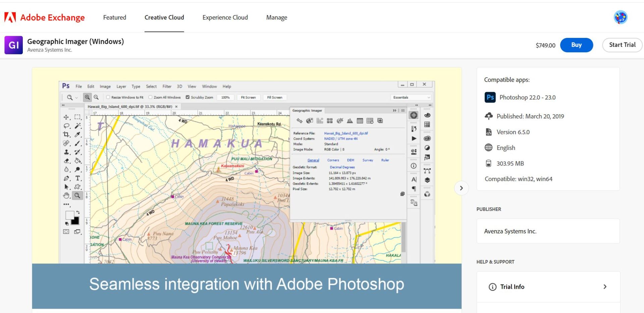Swap foreground and background colors arrow
644x313 pixels.
[78, 212]
